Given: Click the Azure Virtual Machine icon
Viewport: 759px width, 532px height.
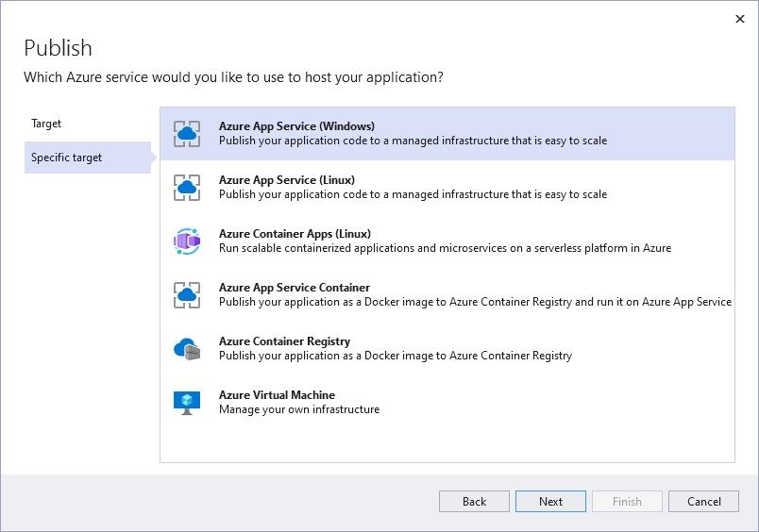Looking at the screenshot, I should pos(187,403).
